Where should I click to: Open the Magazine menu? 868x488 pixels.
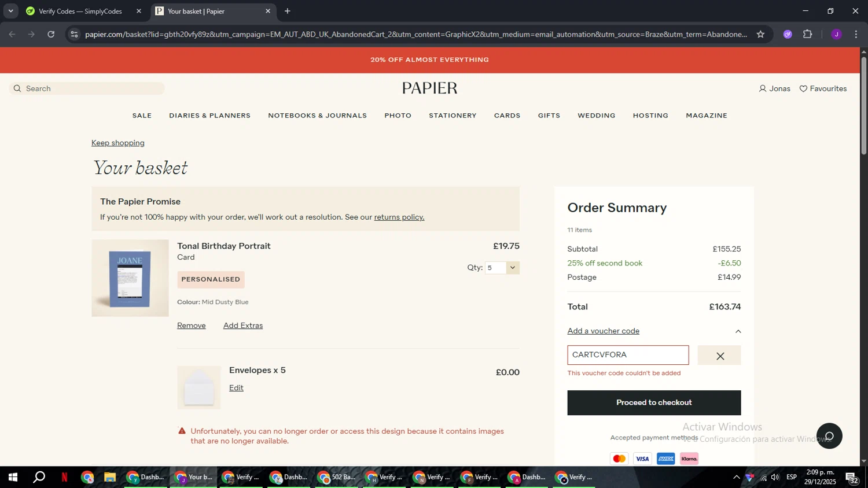pyautogui.click(x=707, y=116)
